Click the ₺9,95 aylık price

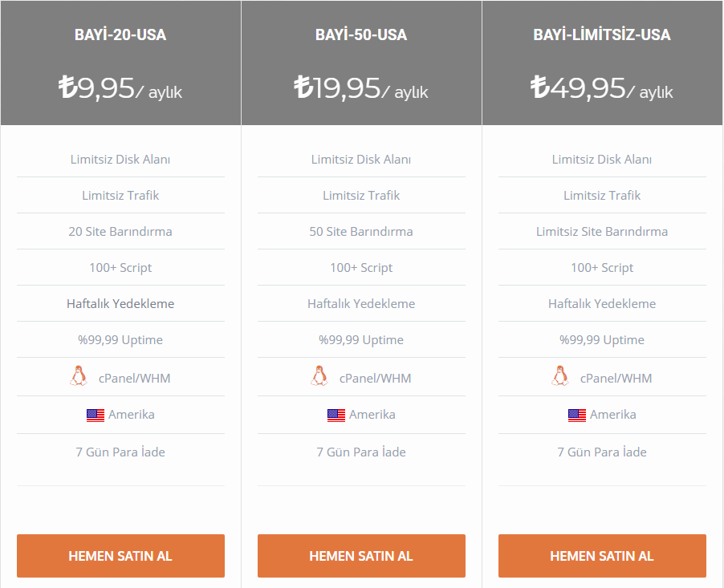(x=120, y=88)
